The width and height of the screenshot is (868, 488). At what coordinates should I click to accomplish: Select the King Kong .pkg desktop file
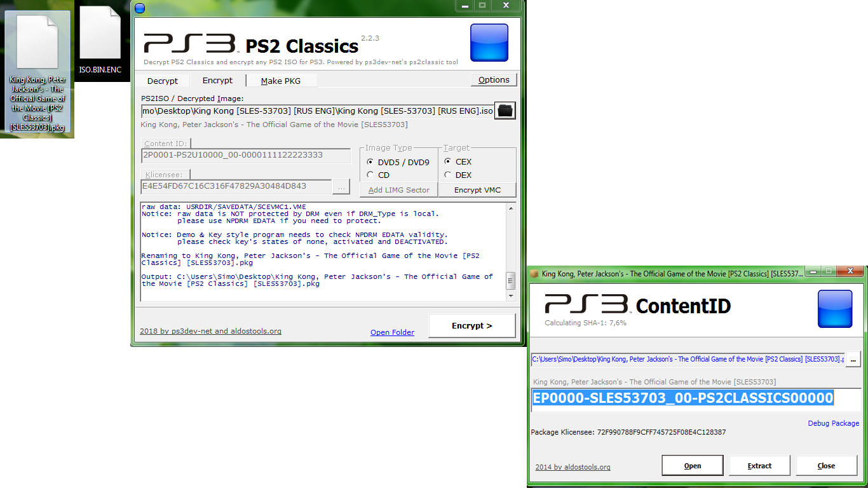tap(37, 73)
